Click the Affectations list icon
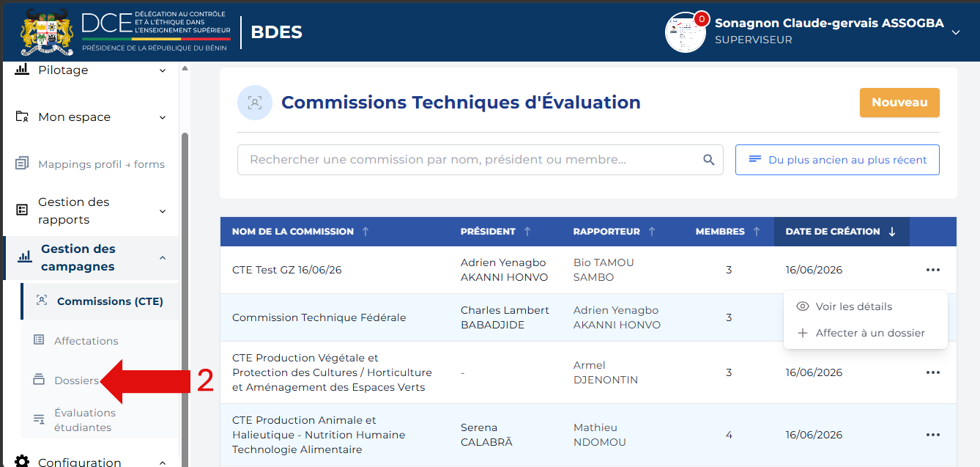 (x=39, y=340)
